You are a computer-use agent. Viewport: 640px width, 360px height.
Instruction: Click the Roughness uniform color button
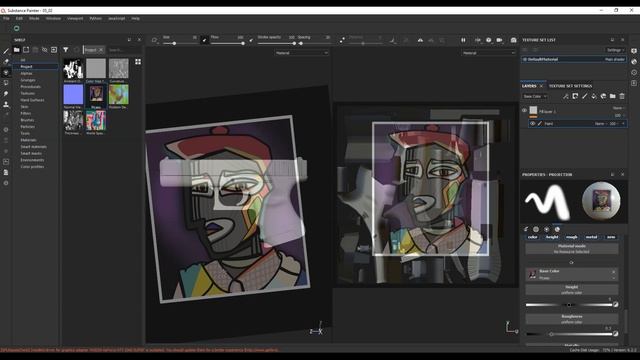pos(571,319)
